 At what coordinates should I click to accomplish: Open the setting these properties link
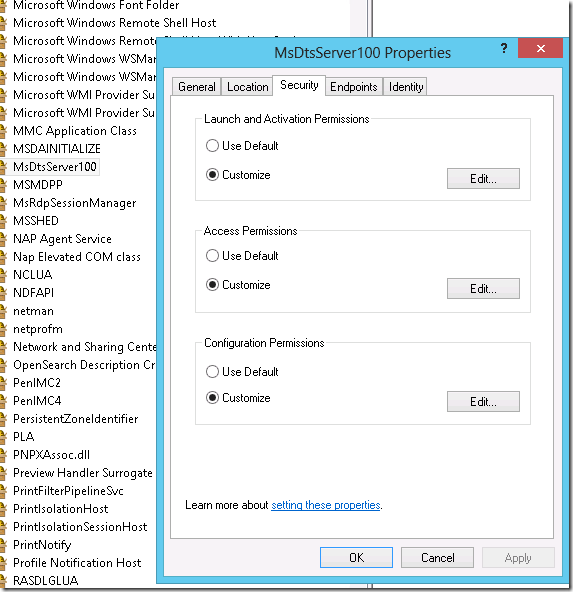[326, 505]
